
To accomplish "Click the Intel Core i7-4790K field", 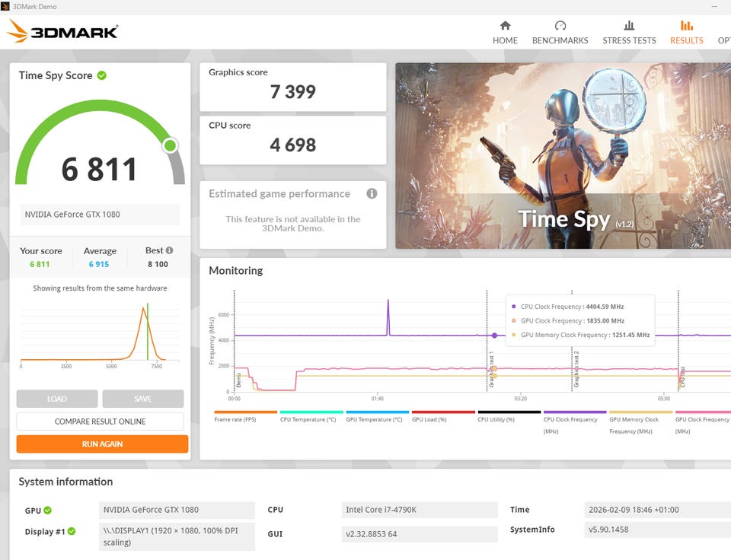I will pyautogui.click(x=420, y=510).
